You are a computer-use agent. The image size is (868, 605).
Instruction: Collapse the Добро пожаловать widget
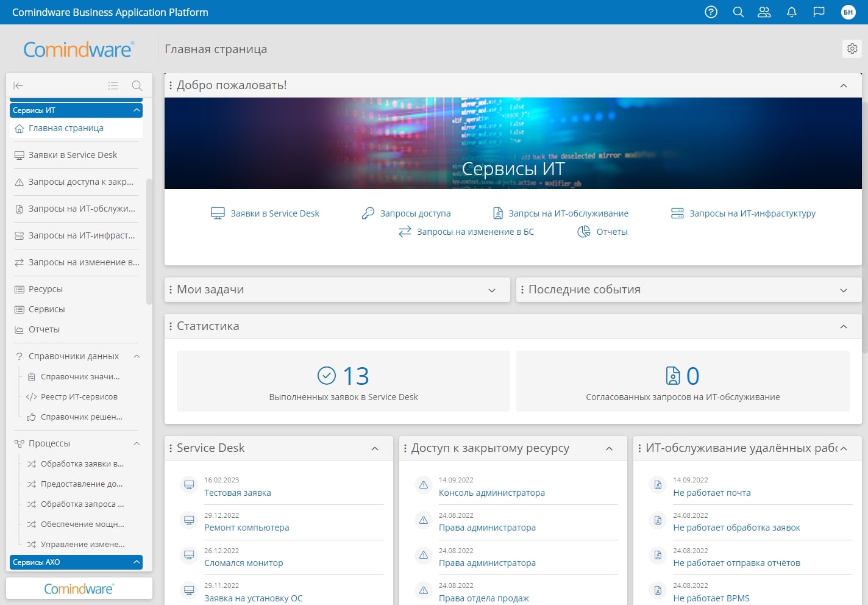pyautogui.click(x=844, y=85)
